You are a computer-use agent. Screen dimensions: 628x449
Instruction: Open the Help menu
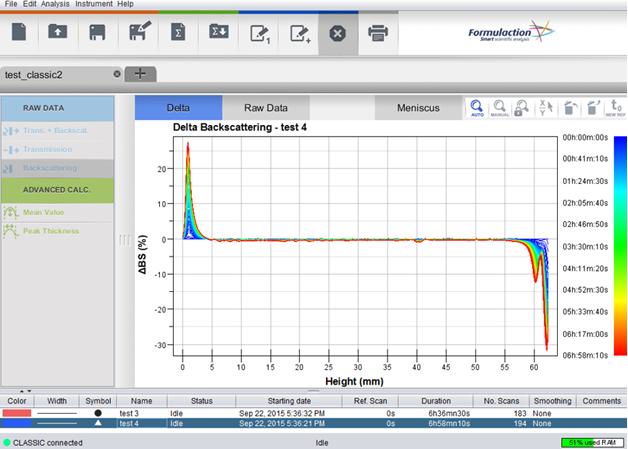point(125,4)
